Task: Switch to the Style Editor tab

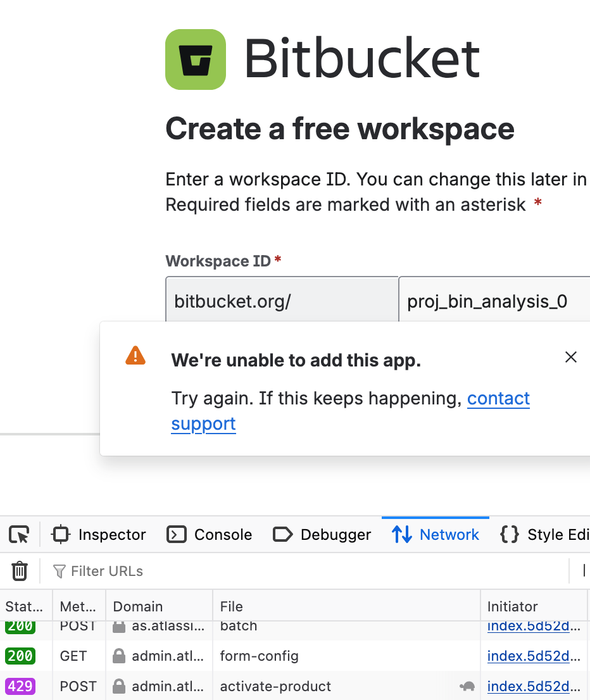Action: 545,534
